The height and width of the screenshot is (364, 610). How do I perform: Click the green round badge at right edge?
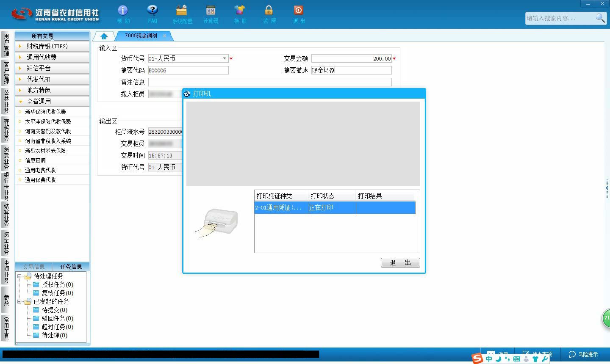click(606, 318)
